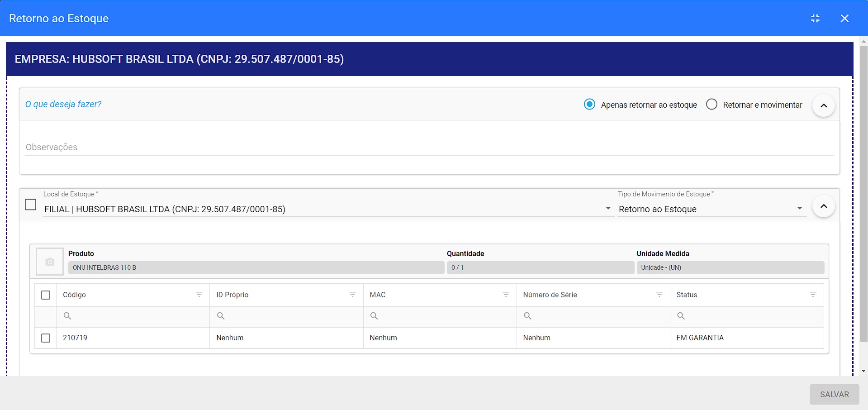Click the scrollbar down arrow

[863, 371]
